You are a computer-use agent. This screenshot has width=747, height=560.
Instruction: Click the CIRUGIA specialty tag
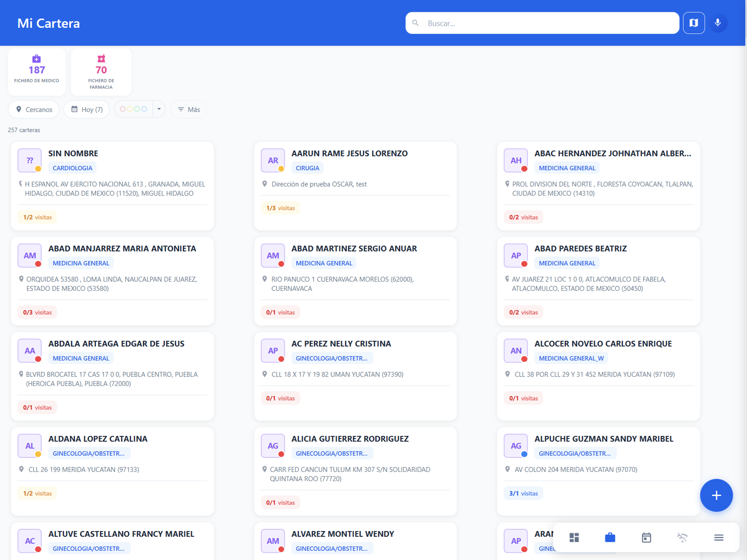[x=307, y=168]
